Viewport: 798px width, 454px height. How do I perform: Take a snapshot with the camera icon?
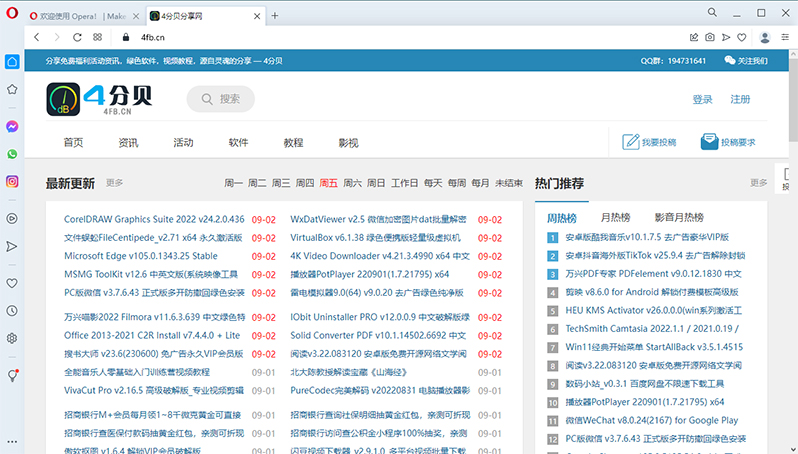coord(710,37)
